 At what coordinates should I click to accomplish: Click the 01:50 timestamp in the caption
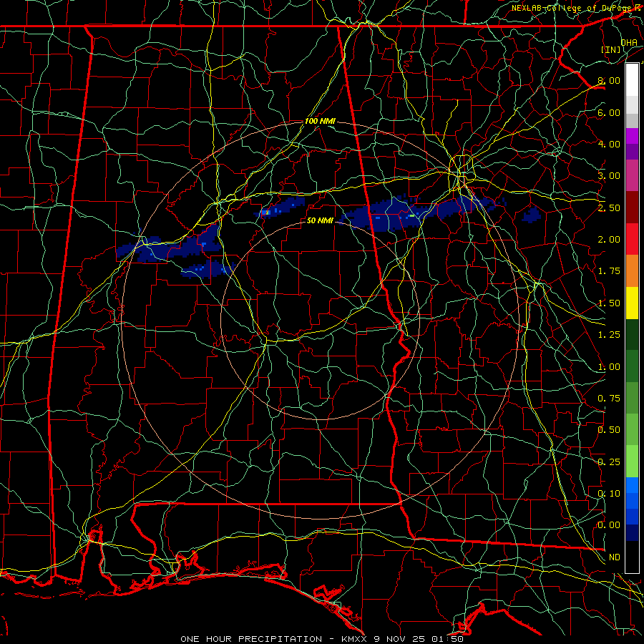point(447,639)
